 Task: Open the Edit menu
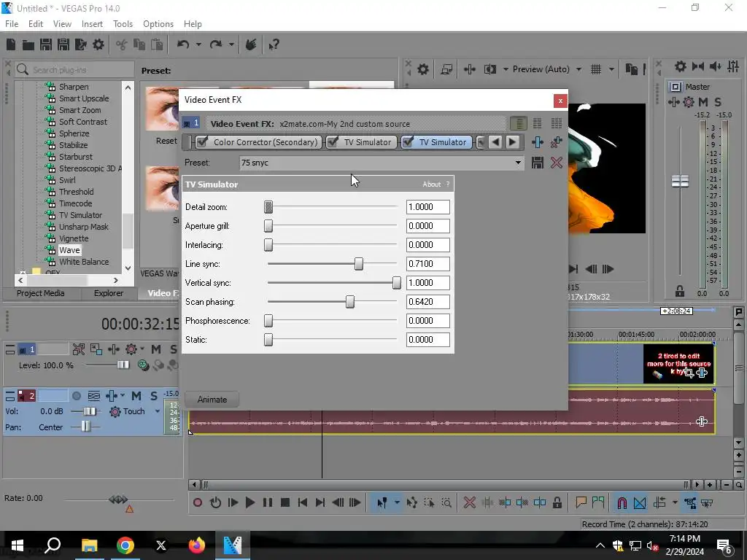(36, 24)
